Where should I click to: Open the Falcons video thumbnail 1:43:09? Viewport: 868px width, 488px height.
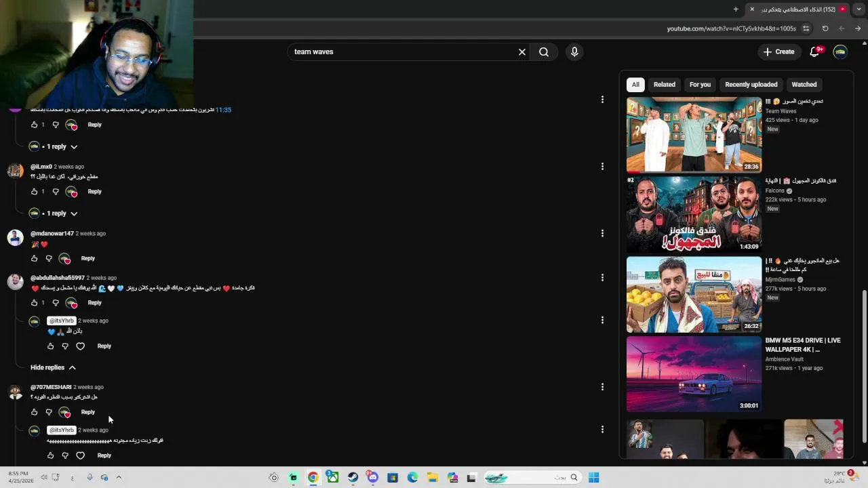pyautogui.click(x=694, y=214)
